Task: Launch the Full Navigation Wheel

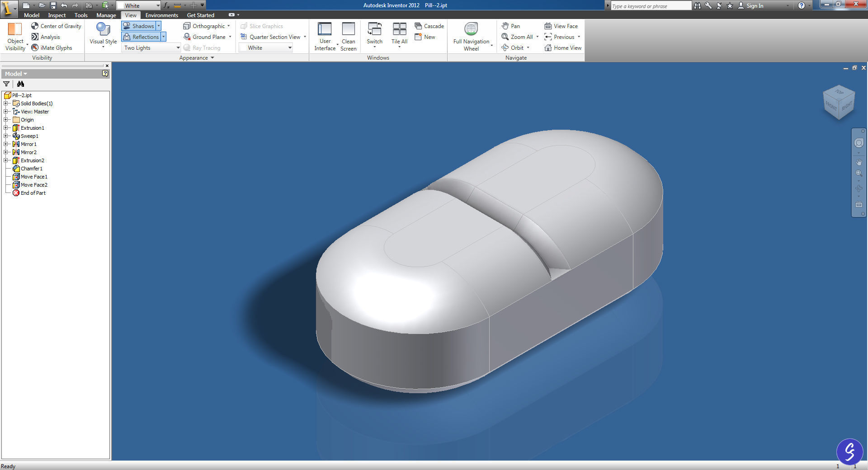Action: [x=471, y=36]
